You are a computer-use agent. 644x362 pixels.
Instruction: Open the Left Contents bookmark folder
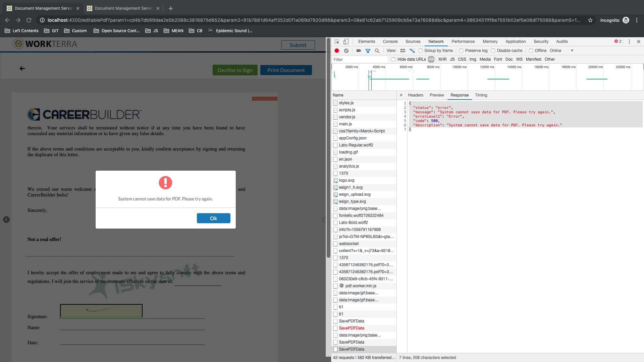point(21,31)
